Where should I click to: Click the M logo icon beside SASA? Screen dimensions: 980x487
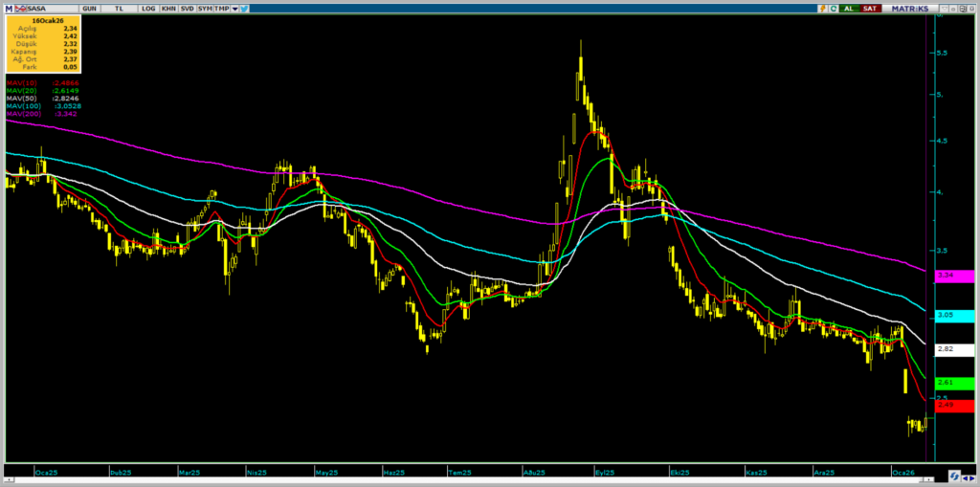click(9, 8)
